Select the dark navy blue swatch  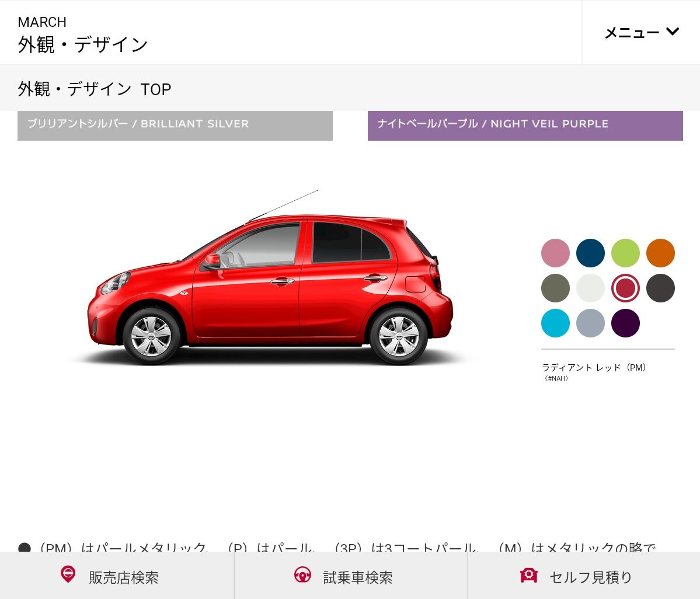point(590,253)
